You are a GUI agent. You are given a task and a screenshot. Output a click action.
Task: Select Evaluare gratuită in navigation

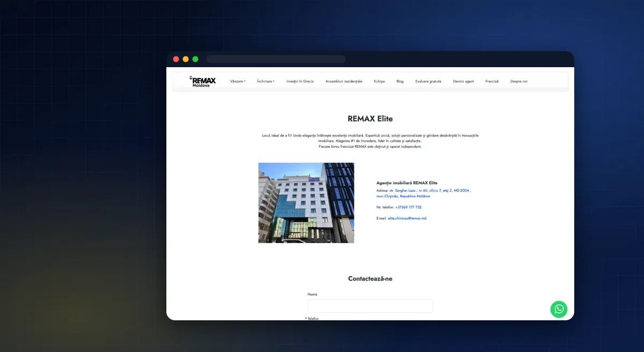[x=428, y=82]
